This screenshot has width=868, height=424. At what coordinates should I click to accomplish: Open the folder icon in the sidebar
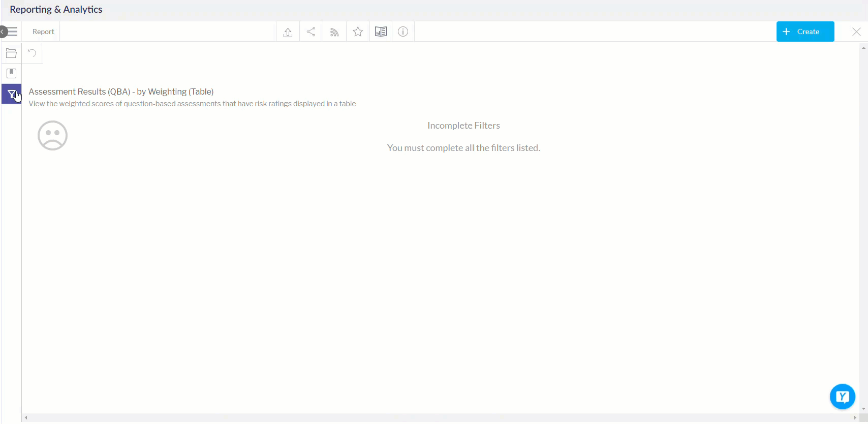[x=11, y=53]
